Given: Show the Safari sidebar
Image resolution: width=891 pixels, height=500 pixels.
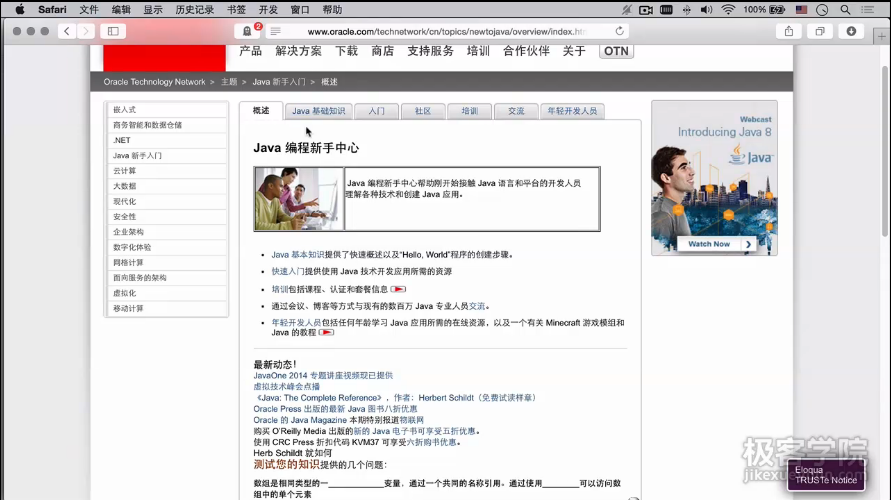Looking at the screenshot, I should tap(113, 31).
